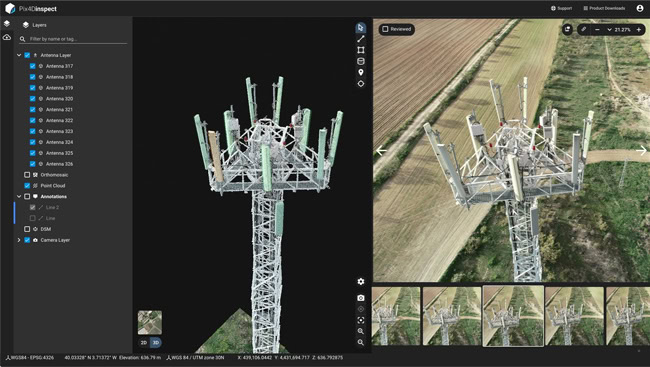Click the focus-on-selection frame icon
The width and height of the screenshot is (650, 367).
click(361, 320)
